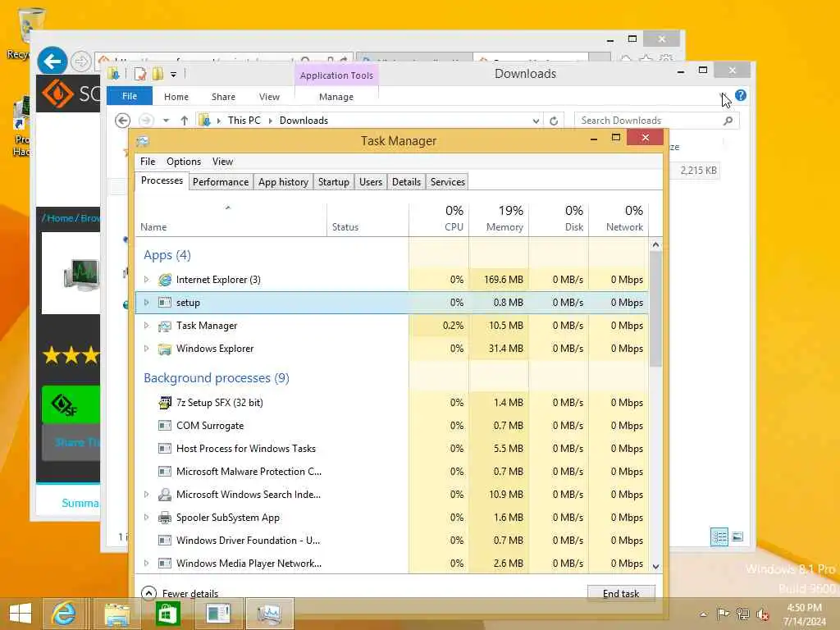The width and height of the screenshot is (840, 630).
Task: Click the Host Process for Windows Tasks icon
Action: coord(165,449)
